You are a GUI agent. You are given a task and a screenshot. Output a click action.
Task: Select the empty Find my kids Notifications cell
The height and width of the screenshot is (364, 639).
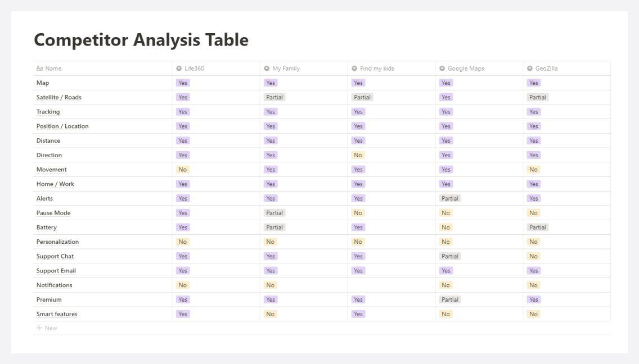point(391,285)
